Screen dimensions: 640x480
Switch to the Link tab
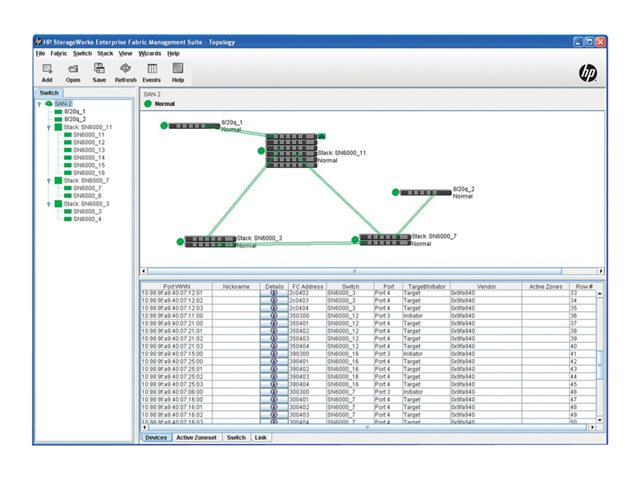261,437
